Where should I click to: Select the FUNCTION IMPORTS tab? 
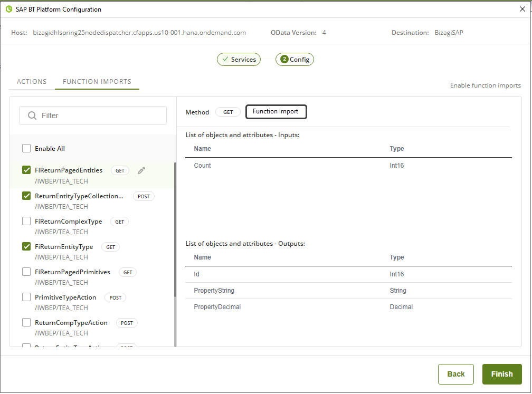pos(97,82)
